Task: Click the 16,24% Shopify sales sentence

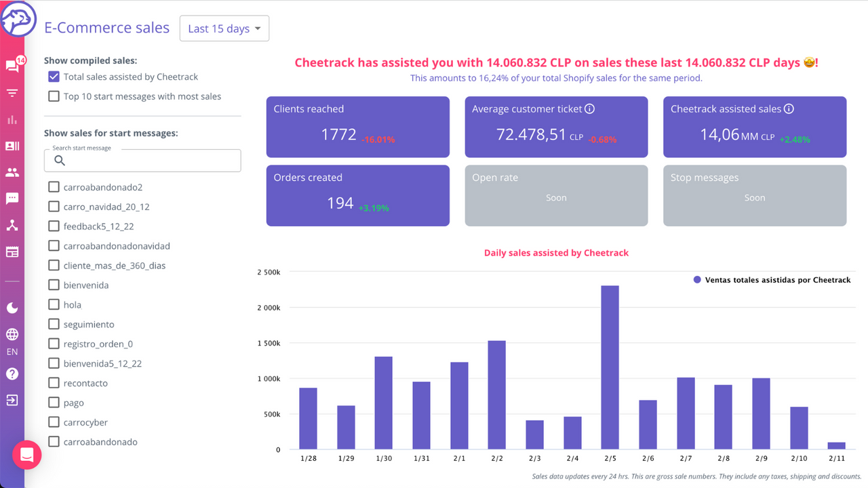Action: [x=556, y=78]
